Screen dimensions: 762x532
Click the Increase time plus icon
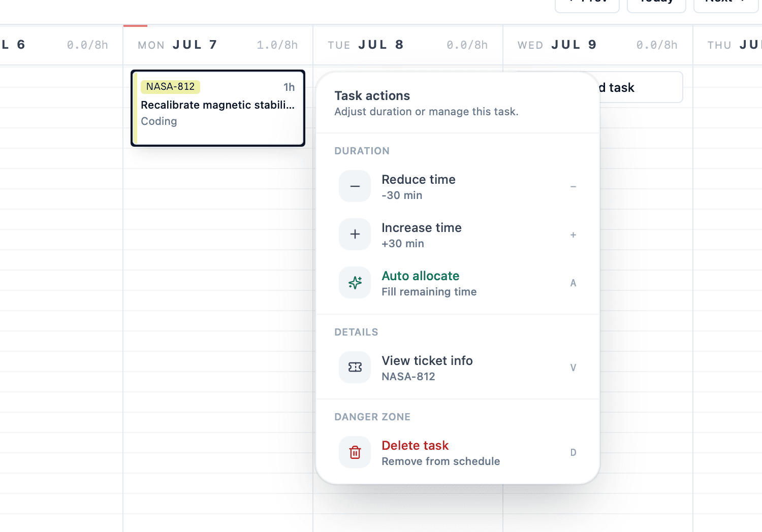(x=355, y=234)
